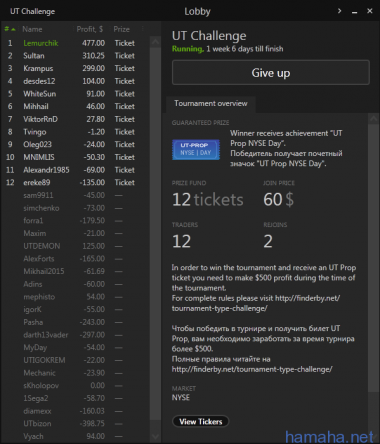
Task: Select trader Lemurchik in leaderboard
Action: 41,43
